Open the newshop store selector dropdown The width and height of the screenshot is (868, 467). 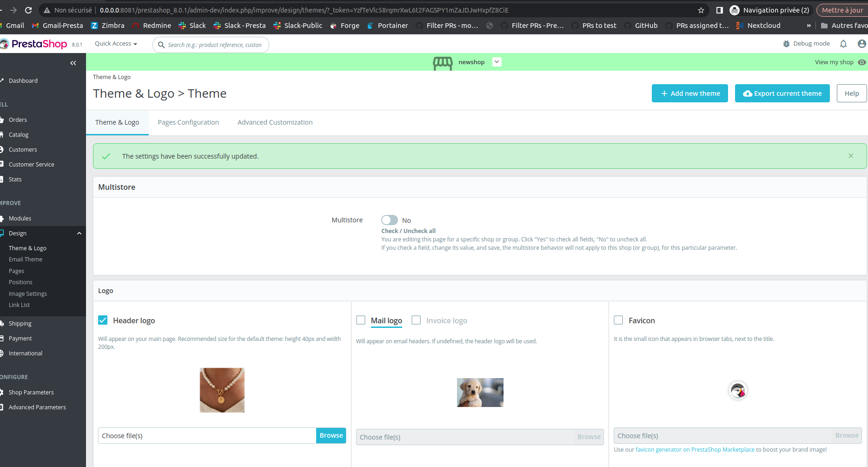pos(497,61)
